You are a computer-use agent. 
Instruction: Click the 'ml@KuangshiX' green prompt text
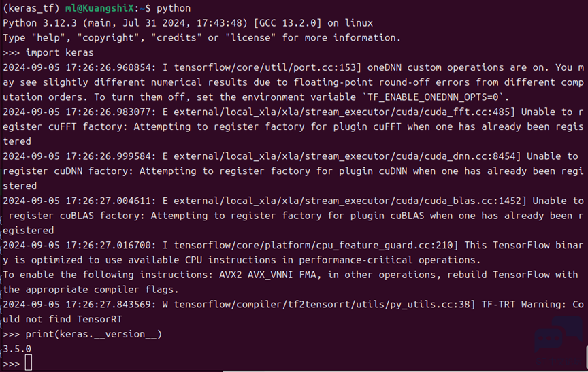point(99,8)
